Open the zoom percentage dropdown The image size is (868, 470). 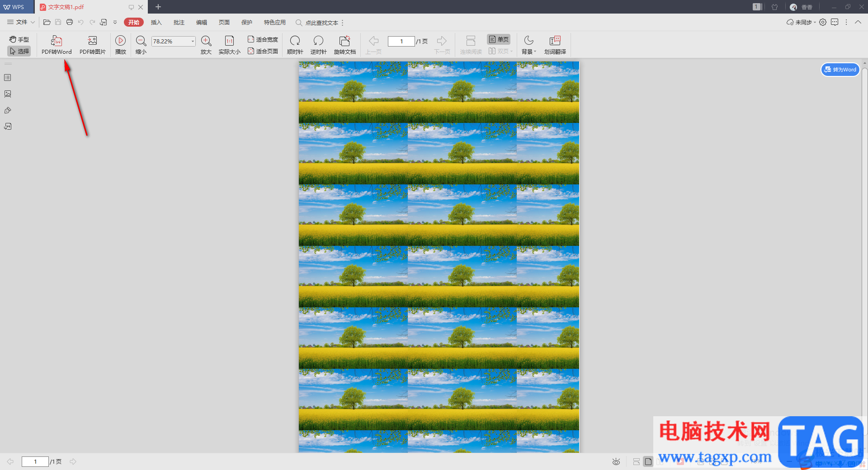pyautogui.click(x=193, y=41)
